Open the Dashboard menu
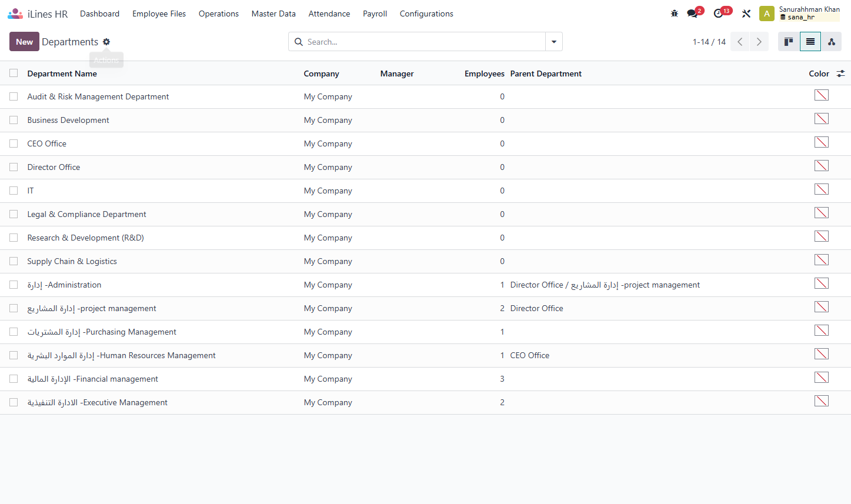 [99, 14]
